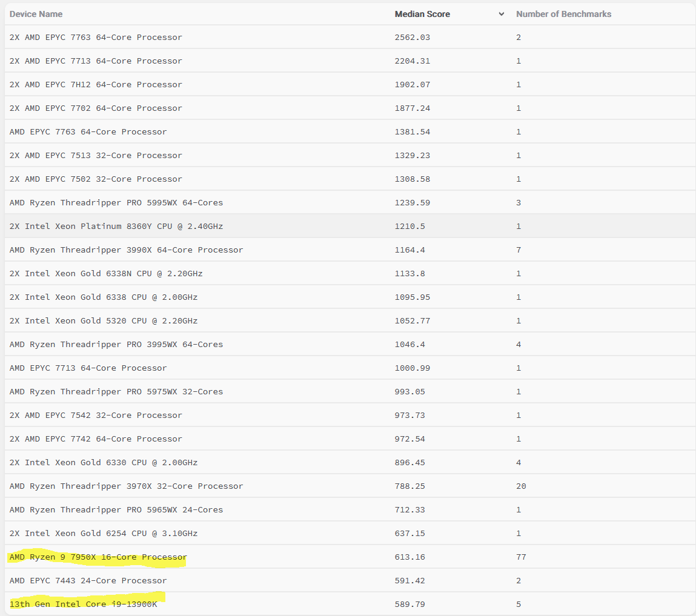Select AMD EPYC 7443 24-Core Processor row
The image size is (696, 616).
[350, 581]
